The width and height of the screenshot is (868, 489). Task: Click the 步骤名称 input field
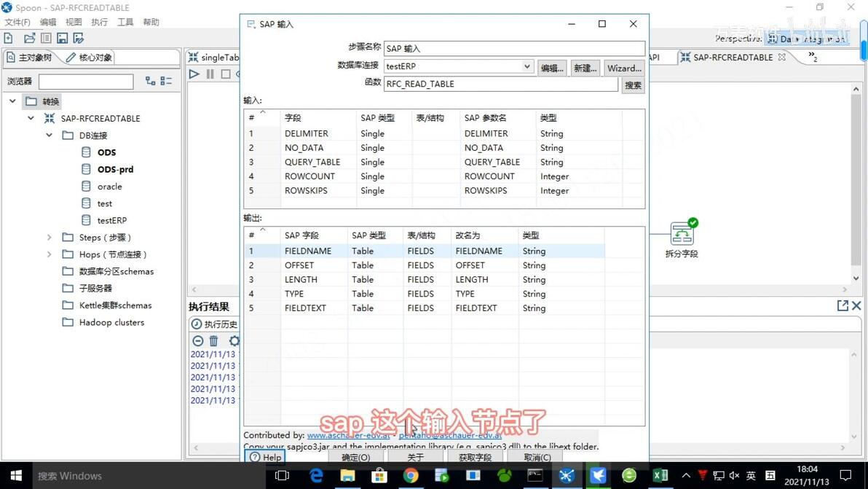pyautogui.click(x=514, y=49)
